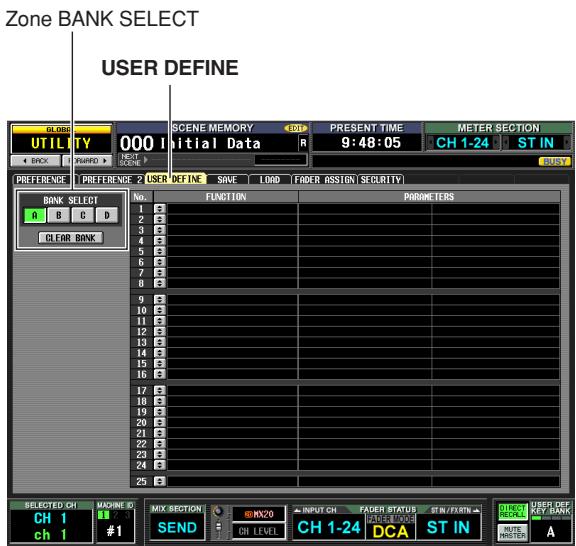The height and width of the screenshot is (546, 576).
Task: Click the CLEAR BANK button
Action: click(x=71, y=238)
